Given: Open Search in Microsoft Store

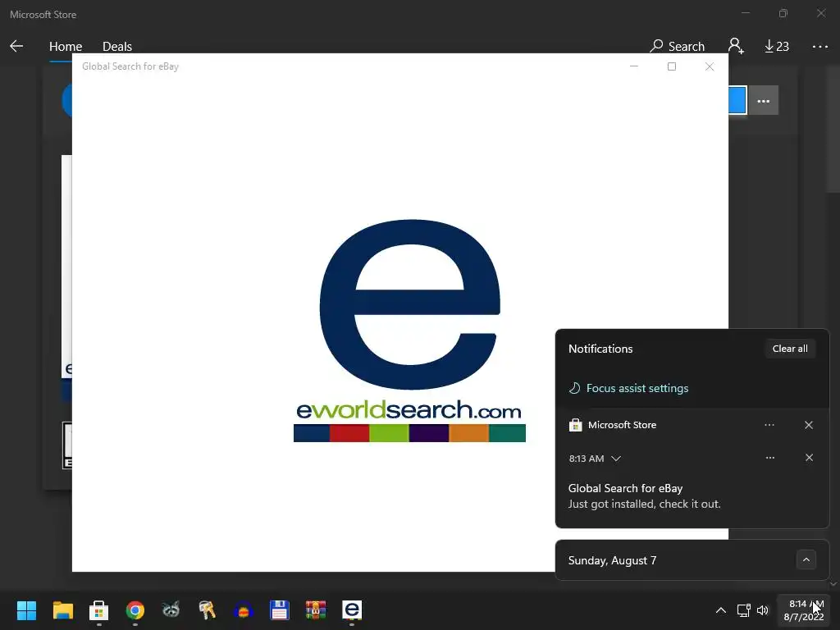Looking at the screenshot, I should pos(677,46).
